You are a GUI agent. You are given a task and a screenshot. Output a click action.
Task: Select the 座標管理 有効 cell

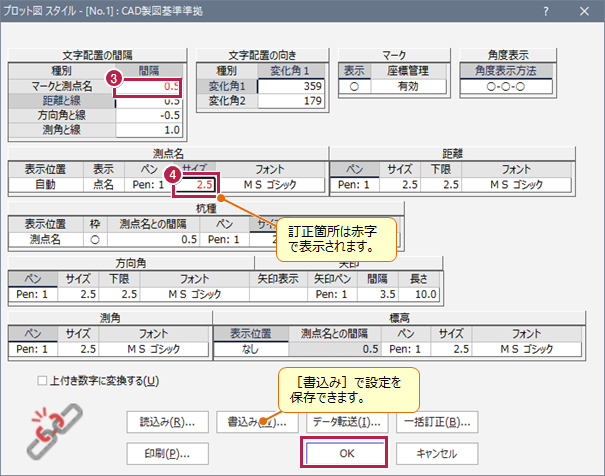408,86
